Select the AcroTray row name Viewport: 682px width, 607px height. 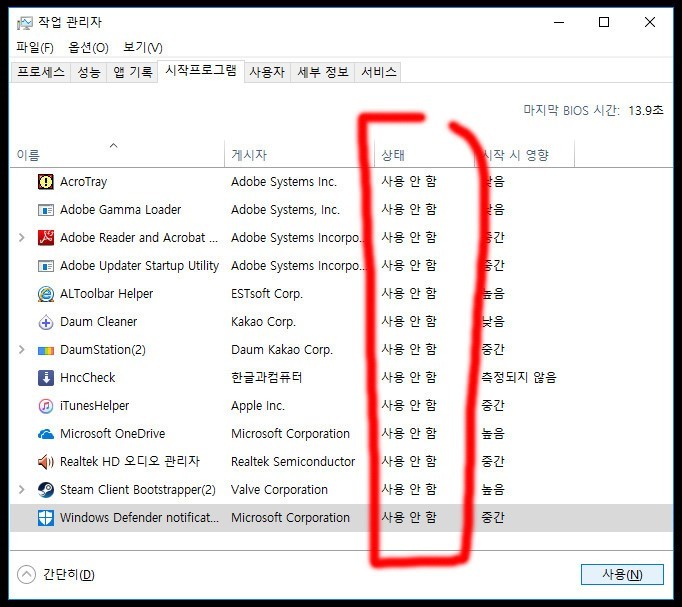click(x=84, y=182)
